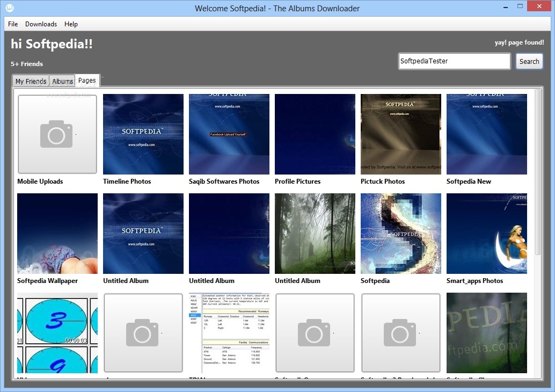
Task: Open the Softpedia pixelated S album thumbnail
Action: 400,234
